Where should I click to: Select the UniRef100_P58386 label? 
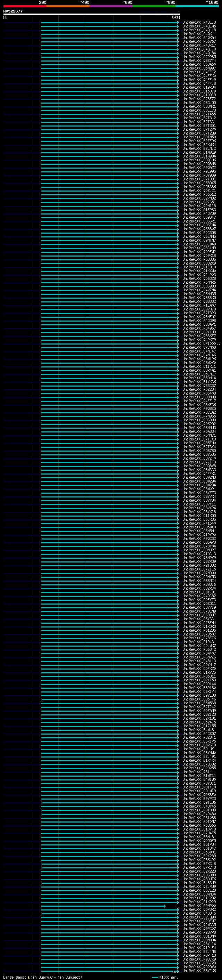199,187
